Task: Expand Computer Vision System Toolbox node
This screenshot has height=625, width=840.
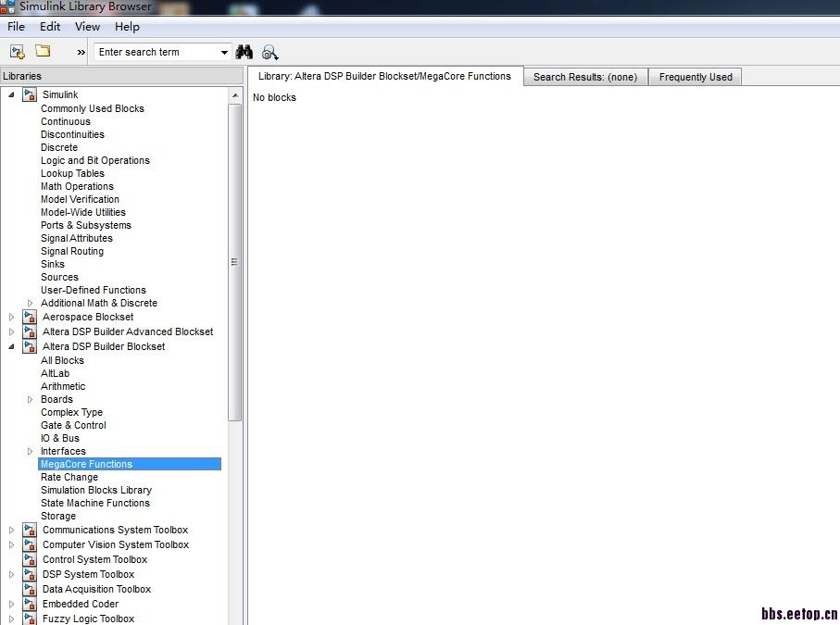Action: (x=11, y=544)
